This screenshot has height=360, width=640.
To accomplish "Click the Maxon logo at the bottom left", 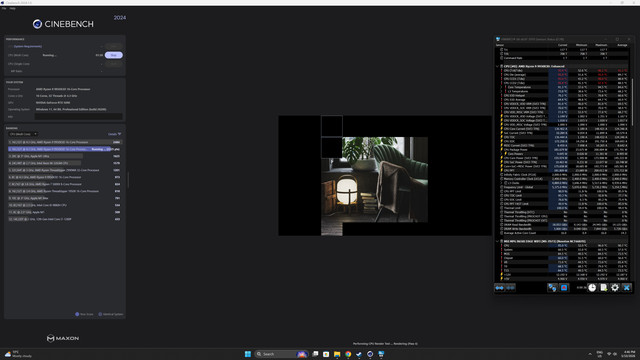I will [63, 338].
